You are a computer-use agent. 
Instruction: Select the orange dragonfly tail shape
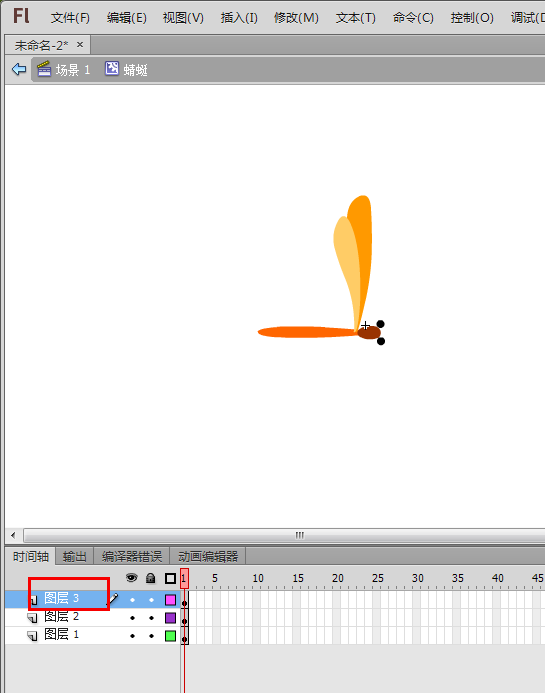[305, 332]
